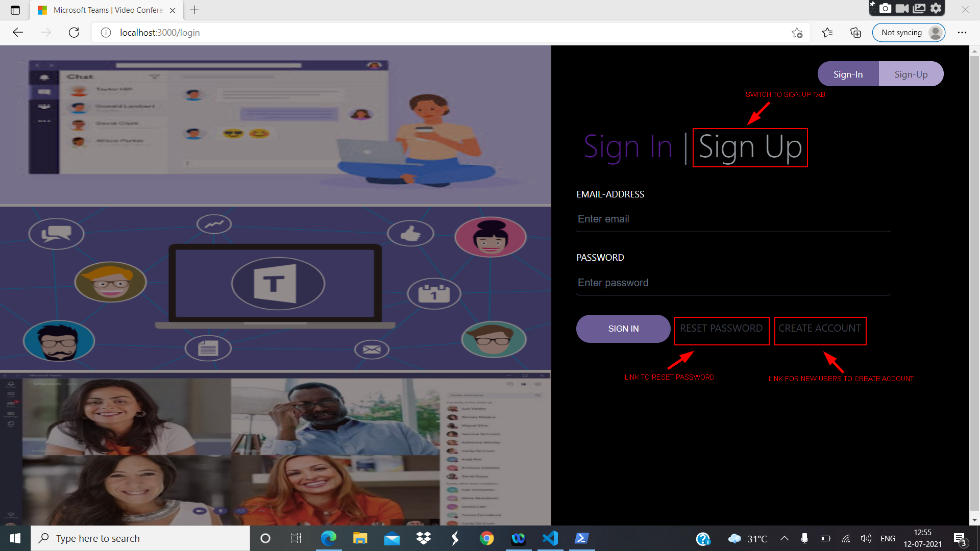
Task: Open Google Chrome from the taskbar
Action: tap(486, 538)
